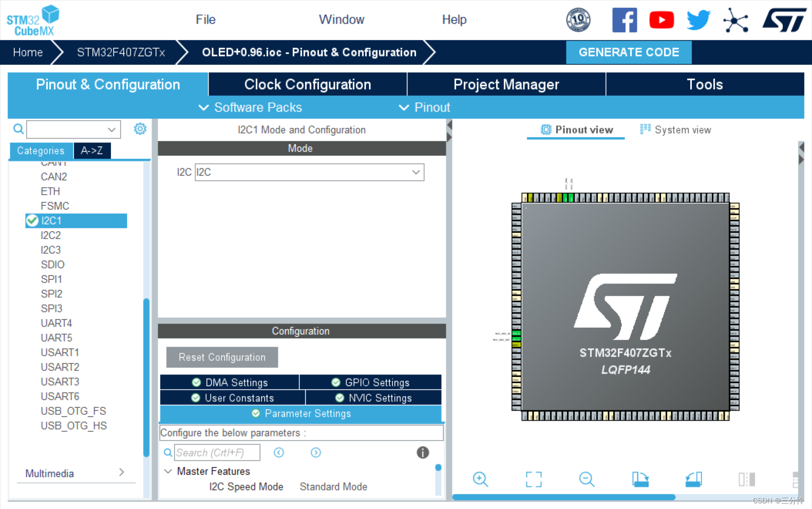Select the Pinout view tab
The height and width of the screenshot is (509, 812).
576,129
